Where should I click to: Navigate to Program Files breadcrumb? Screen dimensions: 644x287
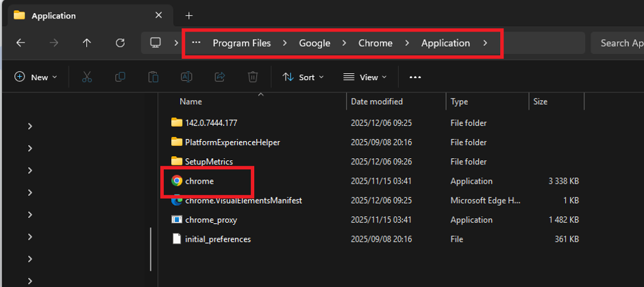241,43
